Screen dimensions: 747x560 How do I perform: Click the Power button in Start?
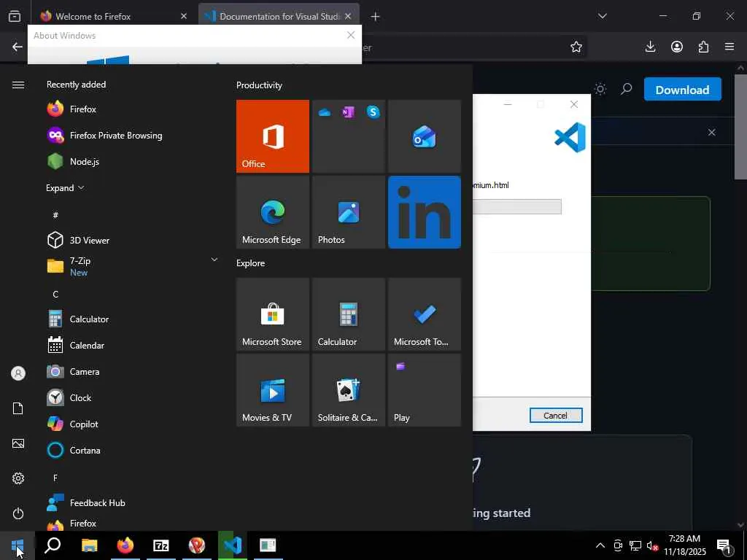point(18,513)
